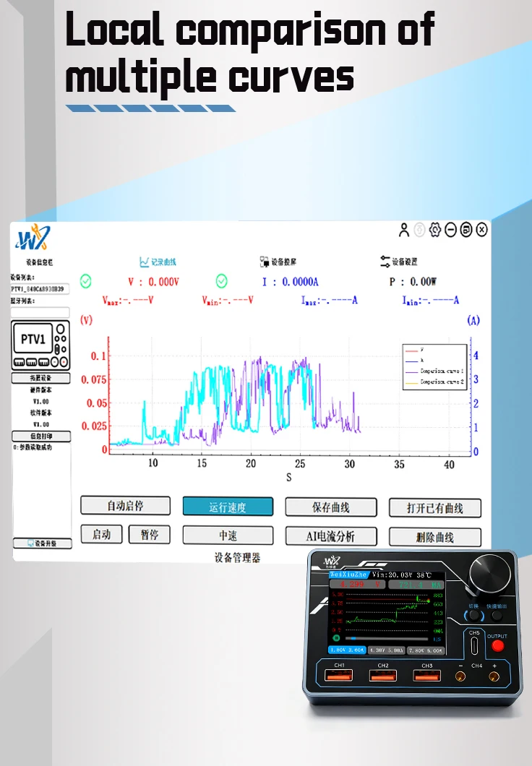Click the I : 0.0000A reading
The height and width of the screenshot is (766, 532).
coord(290,282)
